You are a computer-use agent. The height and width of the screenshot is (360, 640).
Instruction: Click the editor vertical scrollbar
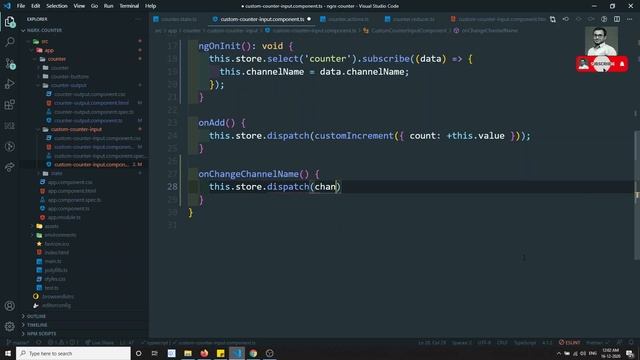[x=637, y=195]
